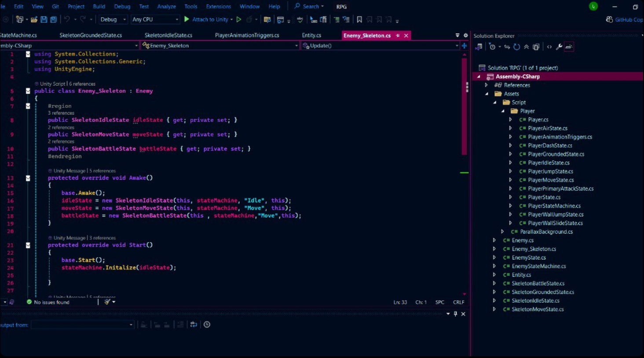This screenshot has width=644, height=358.
Task: Click the Refresh icon in Solution Explorer
Action: [516, 47]
